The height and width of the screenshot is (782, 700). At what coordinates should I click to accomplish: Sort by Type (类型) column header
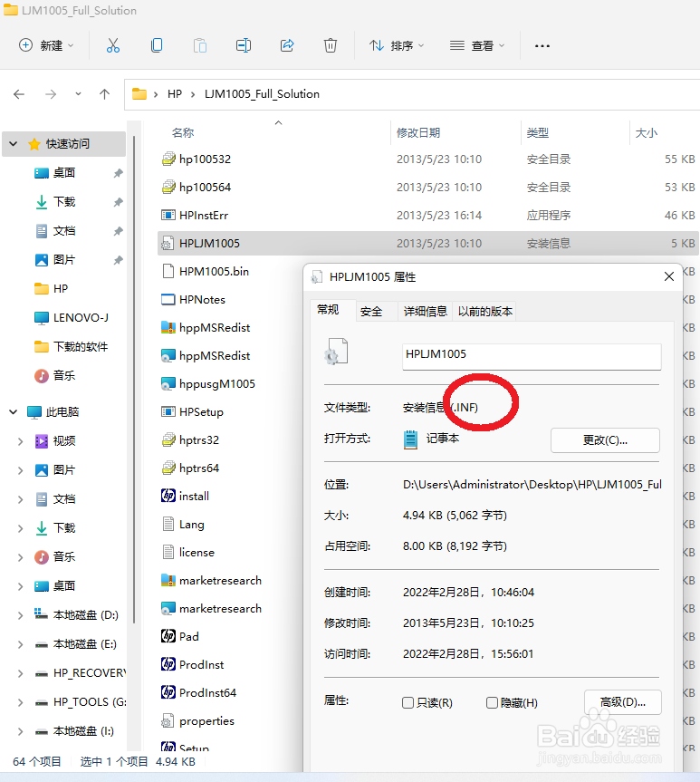(538, 132)
